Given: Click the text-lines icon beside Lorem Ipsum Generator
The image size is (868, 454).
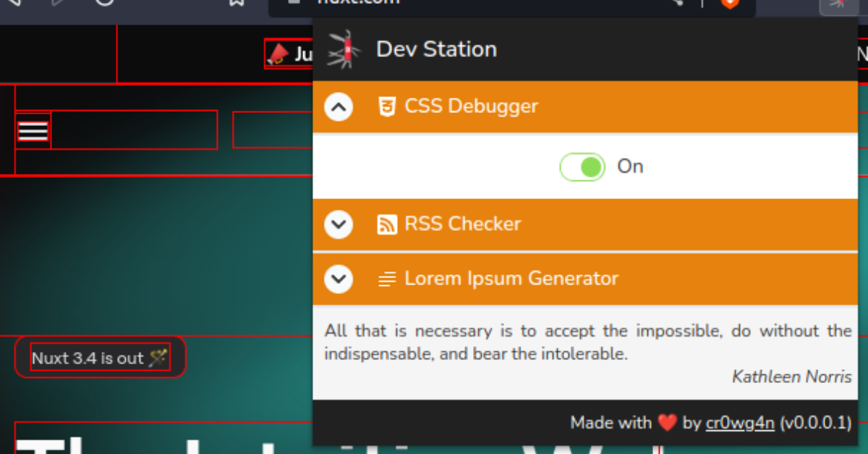Looking at the screenshot, I should [x=388, y=278].
